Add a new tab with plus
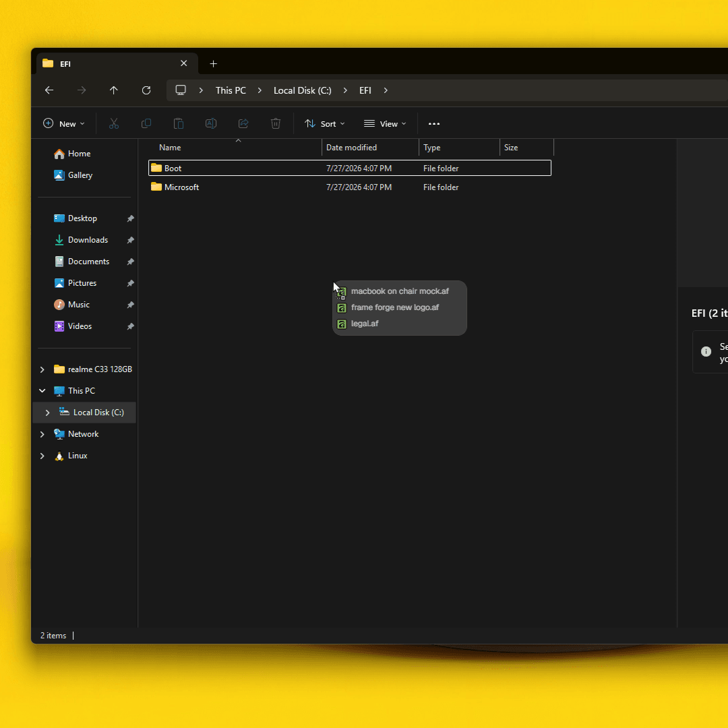This screenshot has height=728, width=728. (214, 64)
